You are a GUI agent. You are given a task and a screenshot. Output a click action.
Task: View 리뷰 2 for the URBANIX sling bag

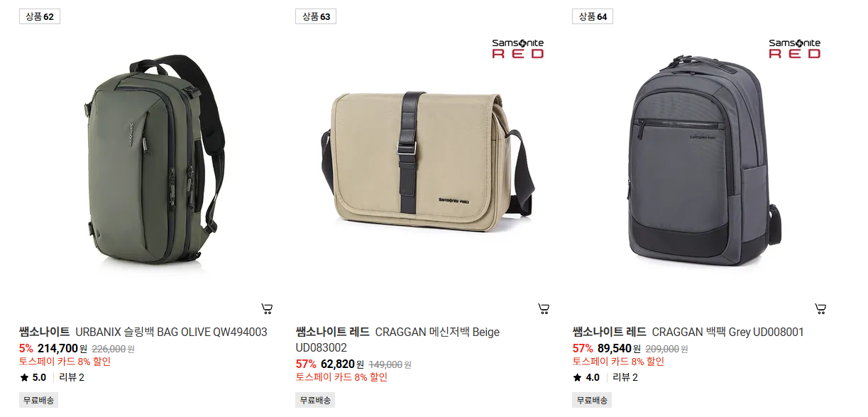coord(72,377)
